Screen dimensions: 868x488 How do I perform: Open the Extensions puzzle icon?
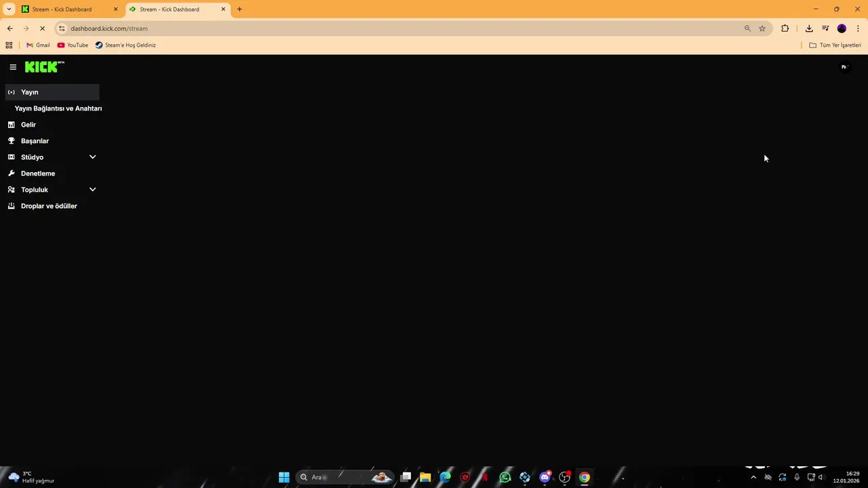coord(785,28)
